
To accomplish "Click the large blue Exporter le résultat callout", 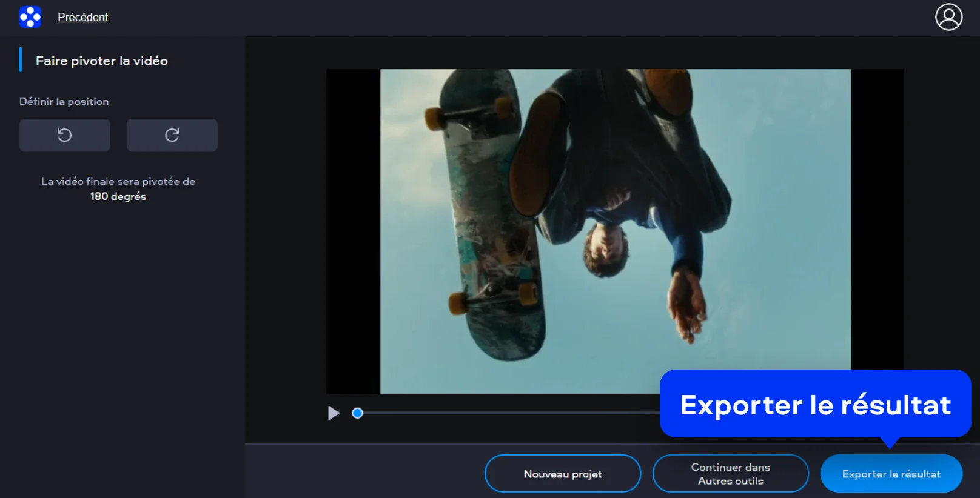I will pos(815,404).
